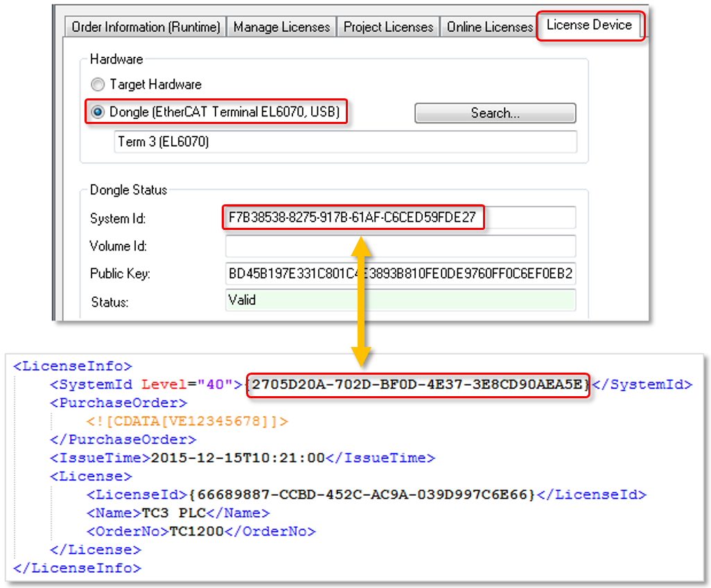Click the closing </LicenseInfo> tag
Image resolution: width=711 pixels, height=588 pixels.
[77, 568]
